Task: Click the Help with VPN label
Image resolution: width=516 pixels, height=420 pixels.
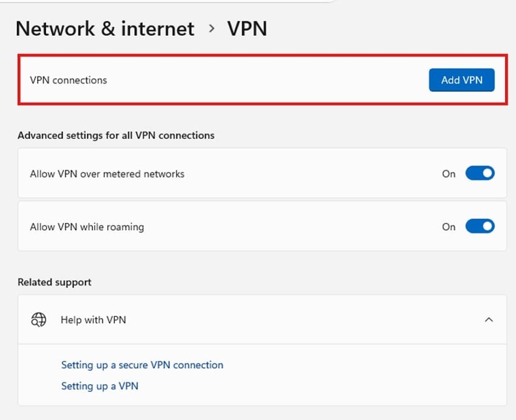Action: [x=93, y=320]
